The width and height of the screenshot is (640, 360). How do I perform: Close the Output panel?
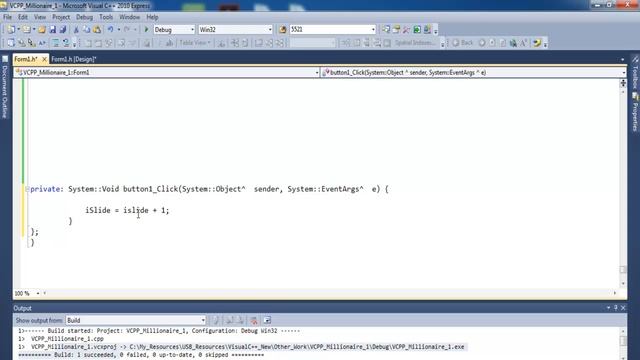point(623,308)
